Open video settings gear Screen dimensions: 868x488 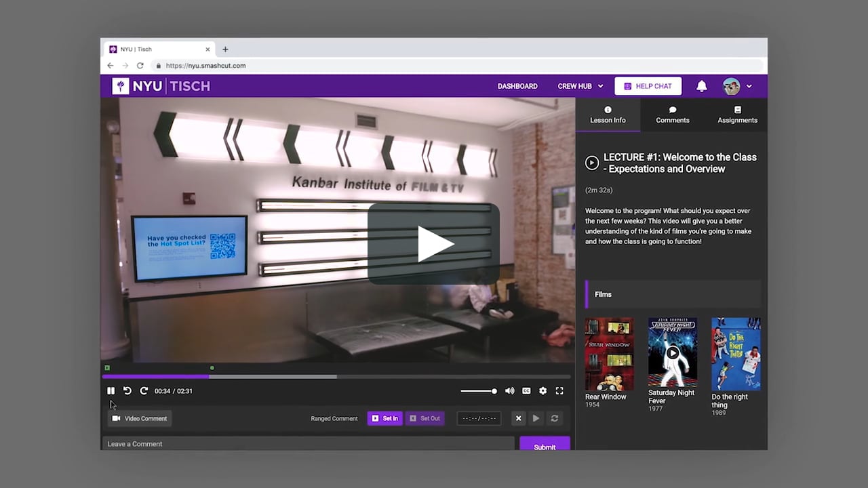tap(542, 391)
